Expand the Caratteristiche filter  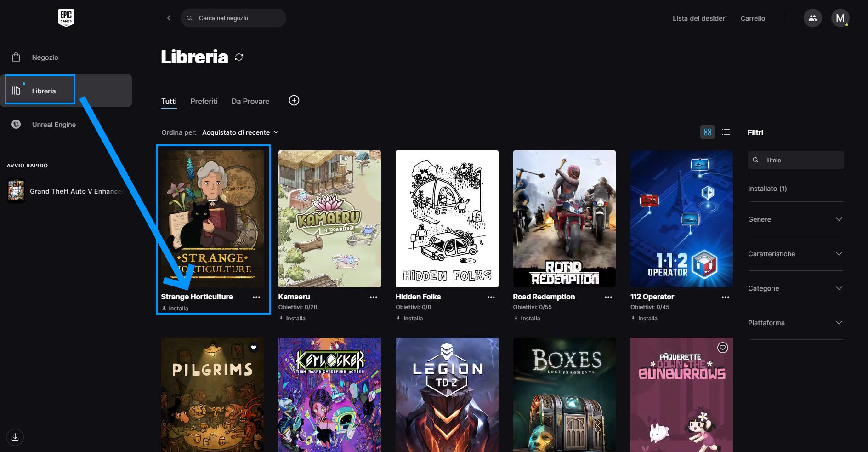click(796, 254)
